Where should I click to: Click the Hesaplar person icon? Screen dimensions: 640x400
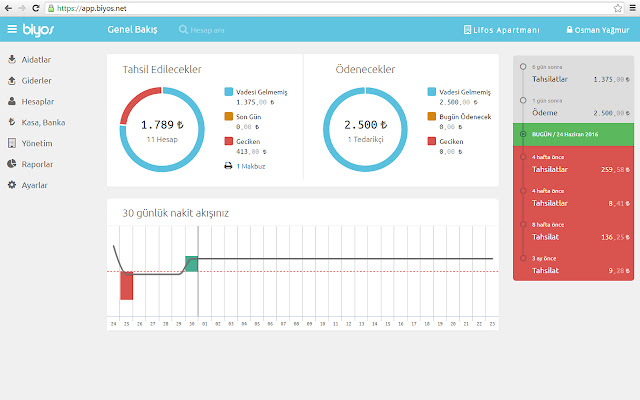[x=12, y=101]
